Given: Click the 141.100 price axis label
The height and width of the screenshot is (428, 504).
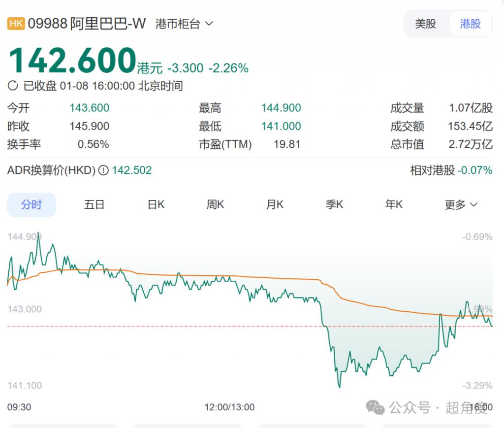Looking at the screenshot, I should (25, 386).
